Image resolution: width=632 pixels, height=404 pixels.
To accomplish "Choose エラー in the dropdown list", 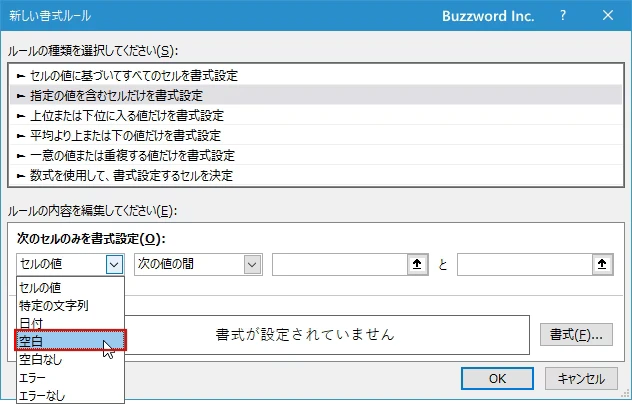I will (70, 378).
